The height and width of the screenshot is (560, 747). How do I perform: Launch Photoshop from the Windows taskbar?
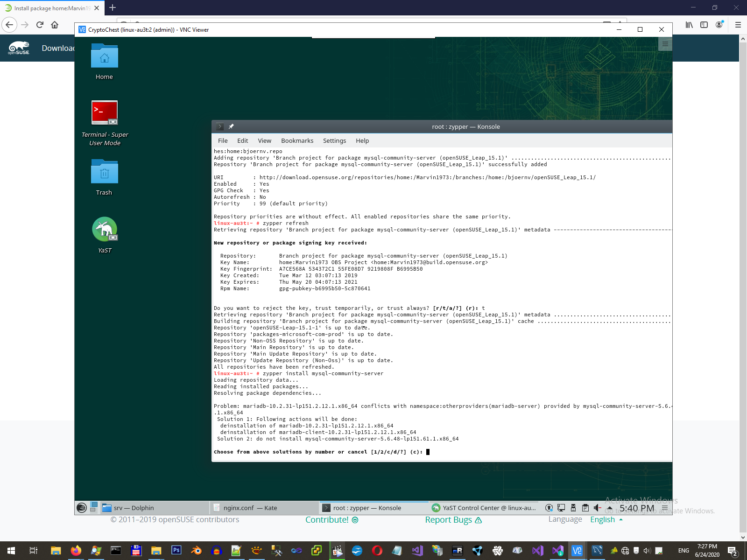[176, 551]
